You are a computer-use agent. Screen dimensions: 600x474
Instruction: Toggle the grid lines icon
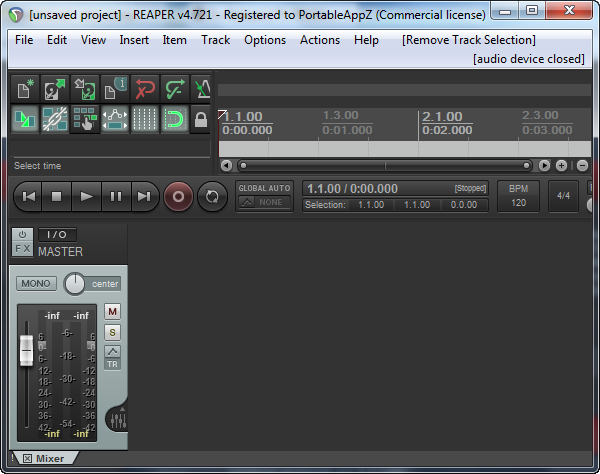pos(144,120)
